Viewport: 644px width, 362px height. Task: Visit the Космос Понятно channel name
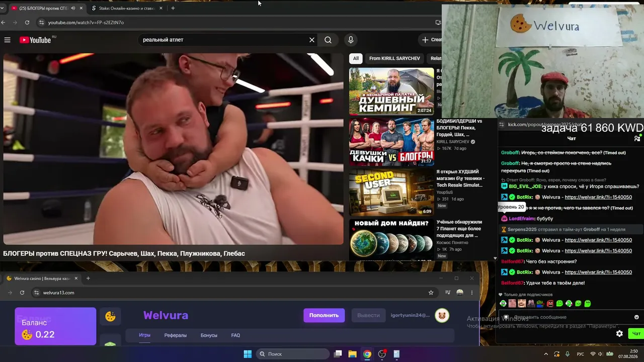click(x=452, y=242)
